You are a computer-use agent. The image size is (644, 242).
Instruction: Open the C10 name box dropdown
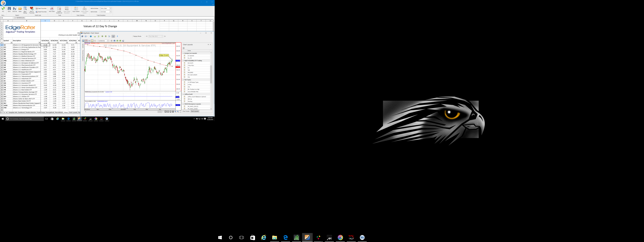point(13,18)
